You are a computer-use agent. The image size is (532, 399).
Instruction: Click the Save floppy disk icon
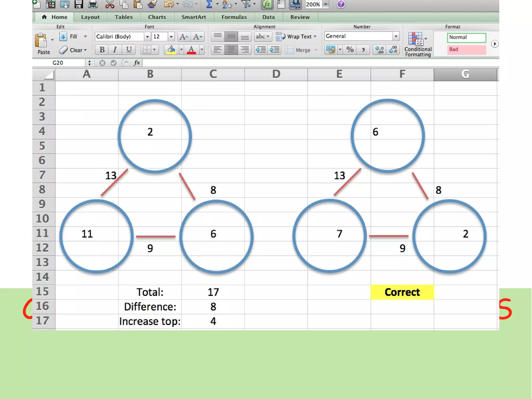point(78,4)
